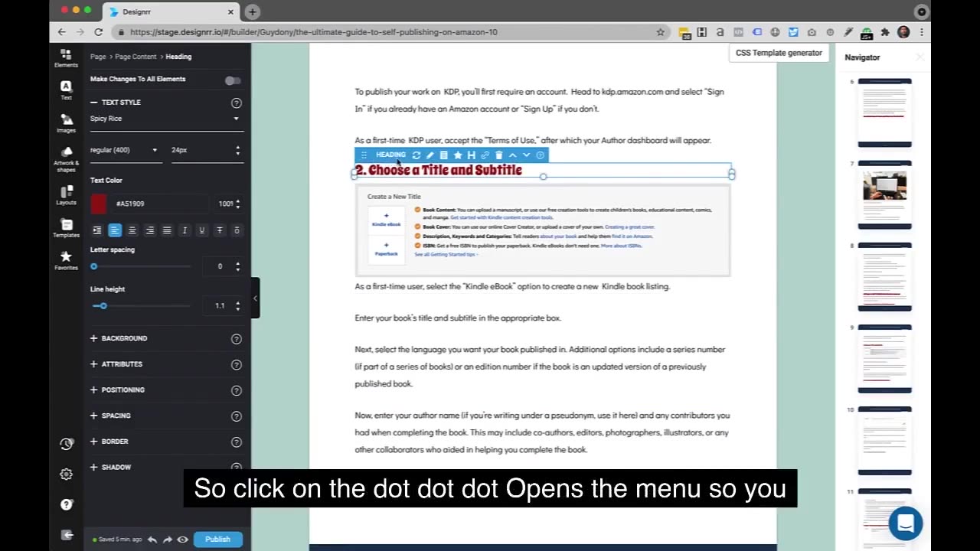Click TEXT STYLE help question mark
980x551 pixels.
tap(237, 103)
